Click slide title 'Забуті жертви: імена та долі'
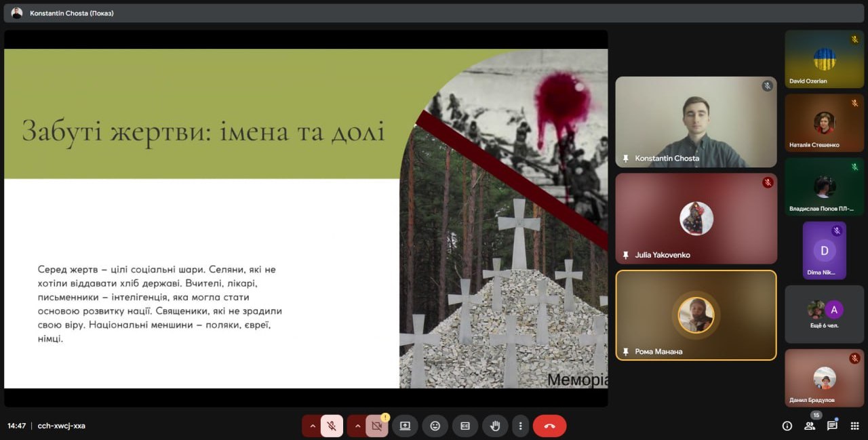 pos(203,131)
